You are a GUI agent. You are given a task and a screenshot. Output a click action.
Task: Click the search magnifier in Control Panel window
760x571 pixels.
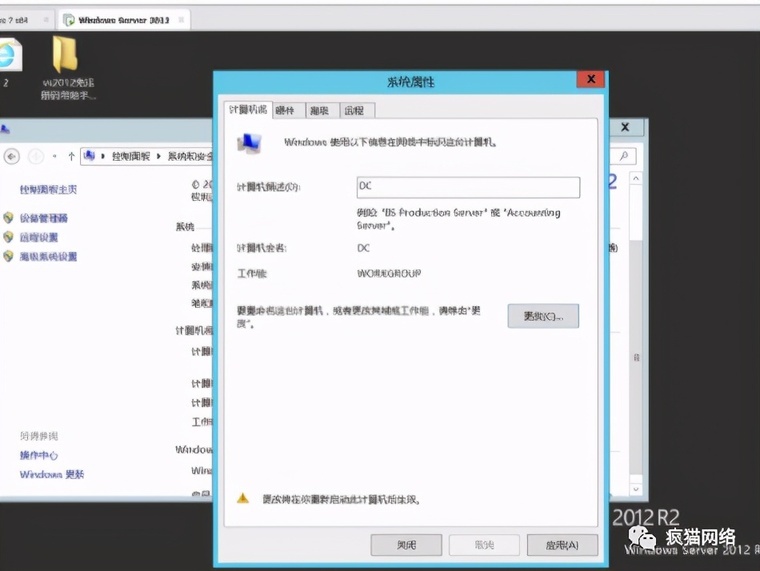624,156
